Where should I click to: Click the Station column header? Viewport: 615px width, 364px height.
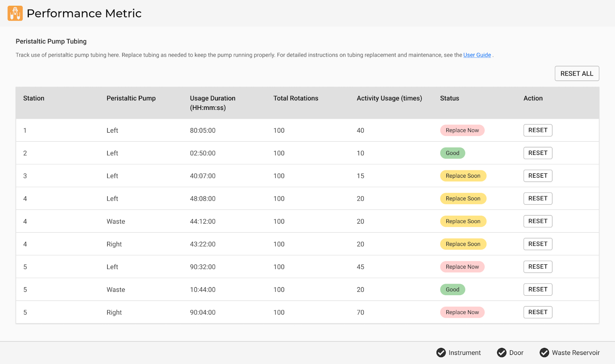point(34,98)
